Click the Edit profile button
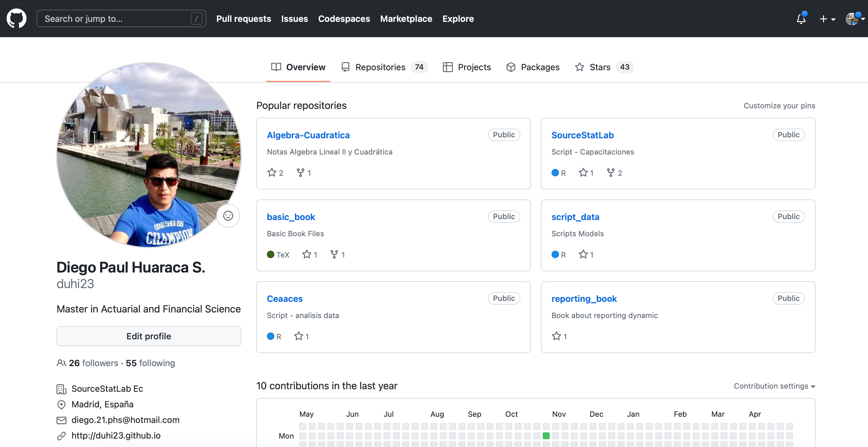 click(149, 336)
